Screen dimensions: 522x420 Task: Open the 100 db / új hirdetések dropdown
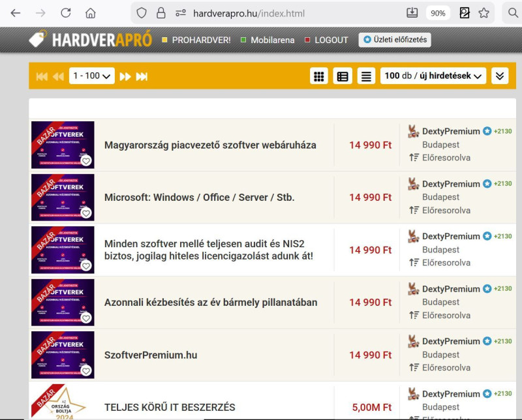(x=433, y=76)
